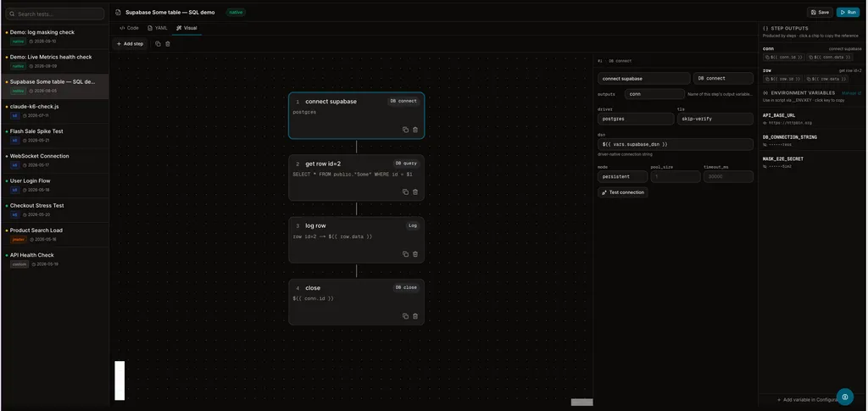Copy the conn.data reference chip
This screenshot has width=868, height=411.
pos(830,57)
